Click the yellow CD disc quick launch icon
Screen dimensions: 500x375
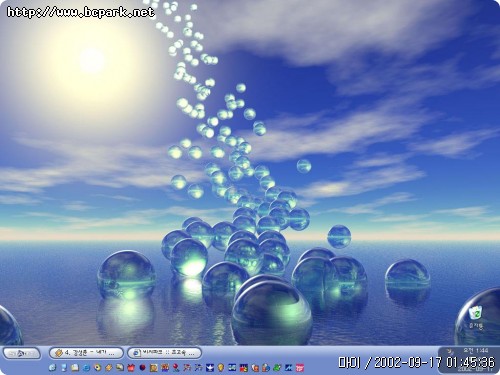tap(97, 368)
